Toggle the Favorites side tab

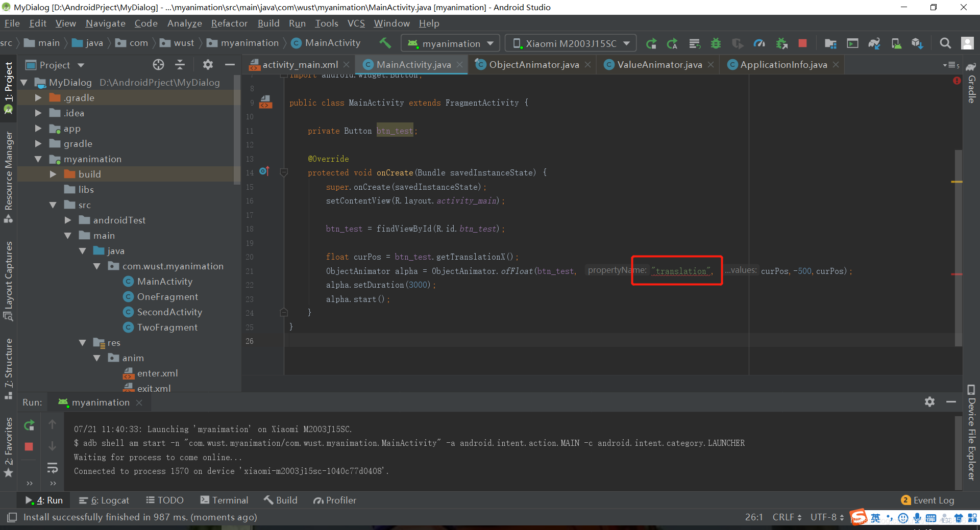click(x=8, y=447)
